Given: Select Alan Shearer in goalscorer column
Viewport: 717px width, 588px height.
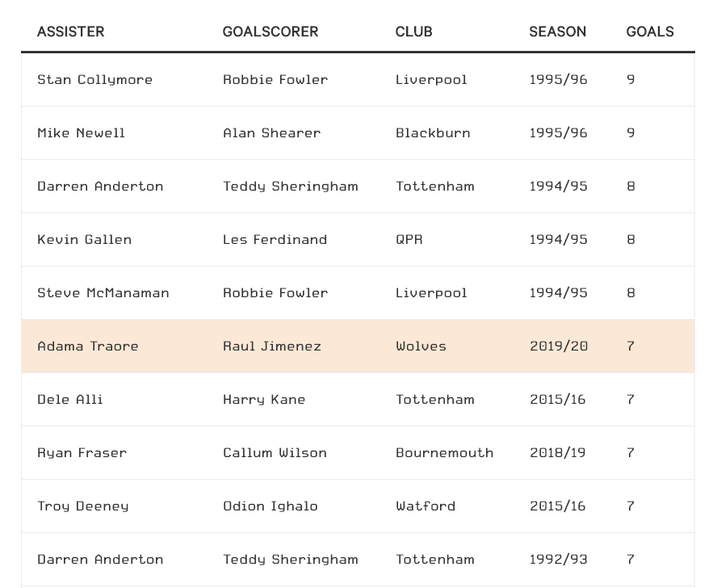Looking at the screenshot, I should [271, 133].
